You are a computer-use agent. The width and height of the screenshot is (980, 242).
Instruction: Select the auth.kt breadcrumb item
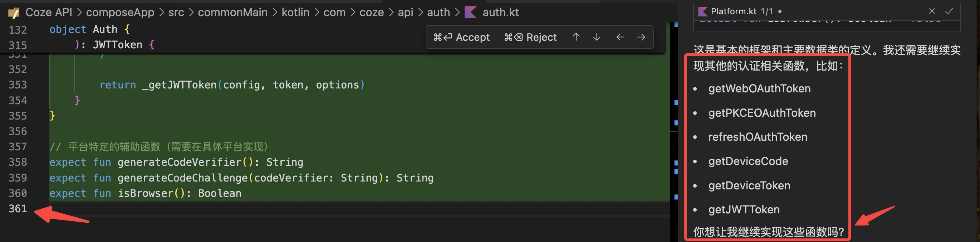pos(500,12)
